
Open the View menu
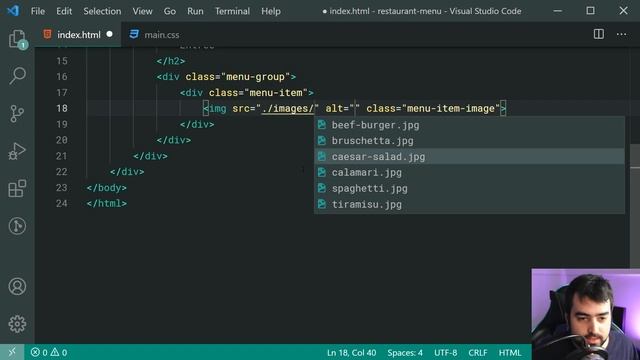point(142,11)
